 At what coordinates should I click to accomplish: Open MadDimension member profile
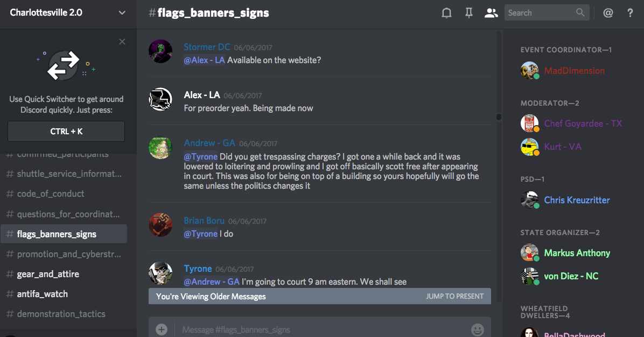tap(574, 71)
